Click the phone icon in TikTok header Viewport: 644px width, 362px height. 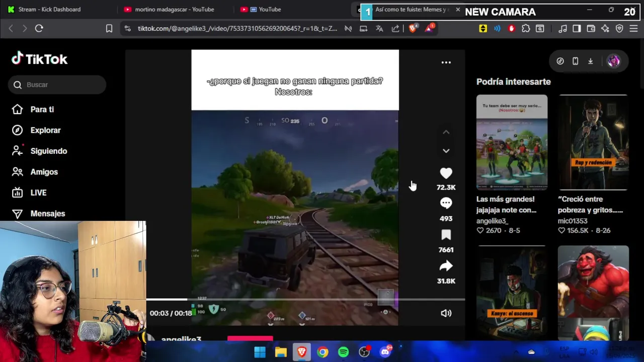[575, 61]
